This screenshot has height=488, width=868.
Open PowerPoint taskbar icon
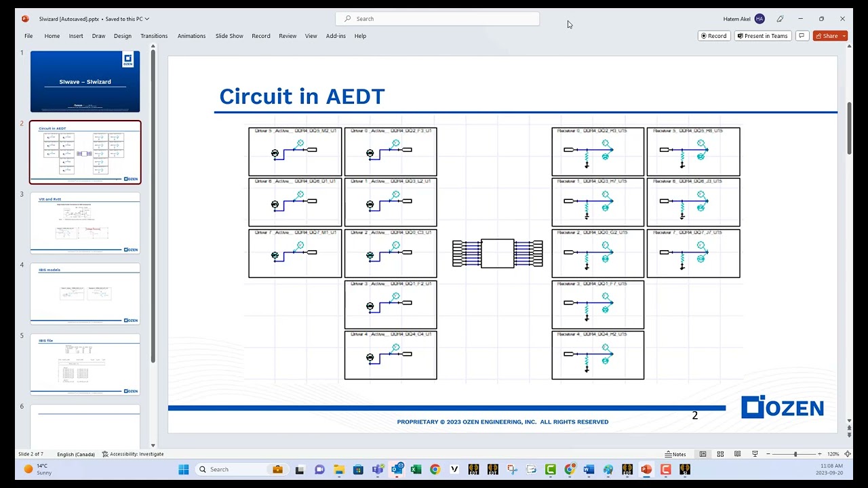pos(646,469)
